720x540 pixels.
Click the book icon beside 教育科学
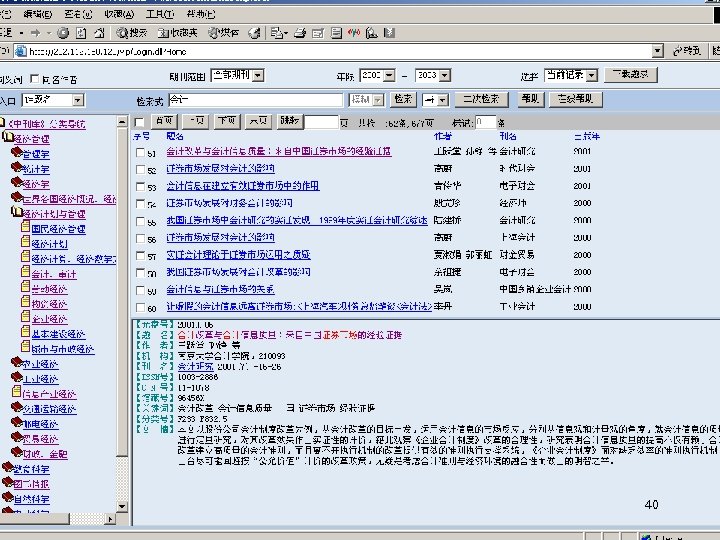tap(8, 467)
